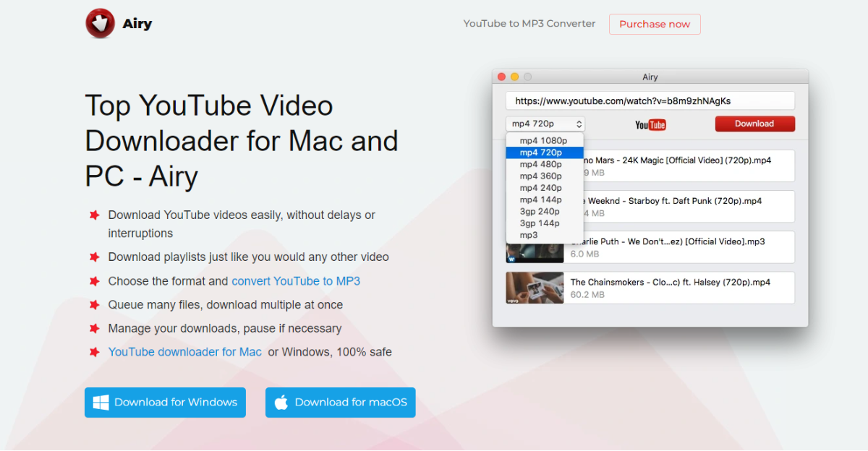Viewport: 868px width, 451px height.
Task: Click the YouTube logo in Airy window
Action: click(650, 125)
